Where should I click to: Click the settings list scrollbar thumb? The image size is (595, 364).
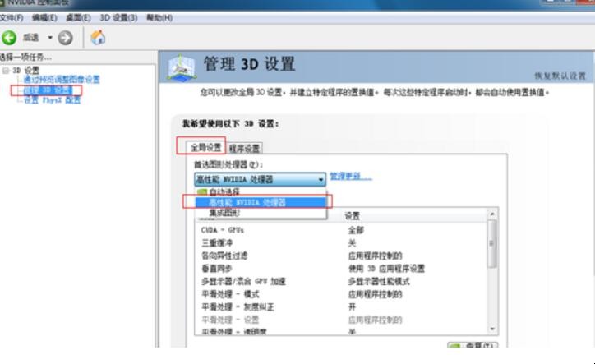pyautogui.click(x=492, y=244)
